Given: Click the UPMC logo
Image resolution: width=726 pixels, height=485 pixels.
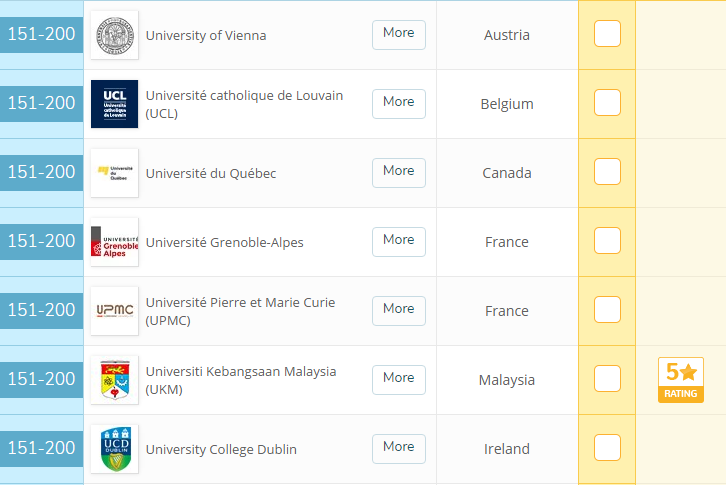Looking at the screenshot, I should (x=114, y=311).
